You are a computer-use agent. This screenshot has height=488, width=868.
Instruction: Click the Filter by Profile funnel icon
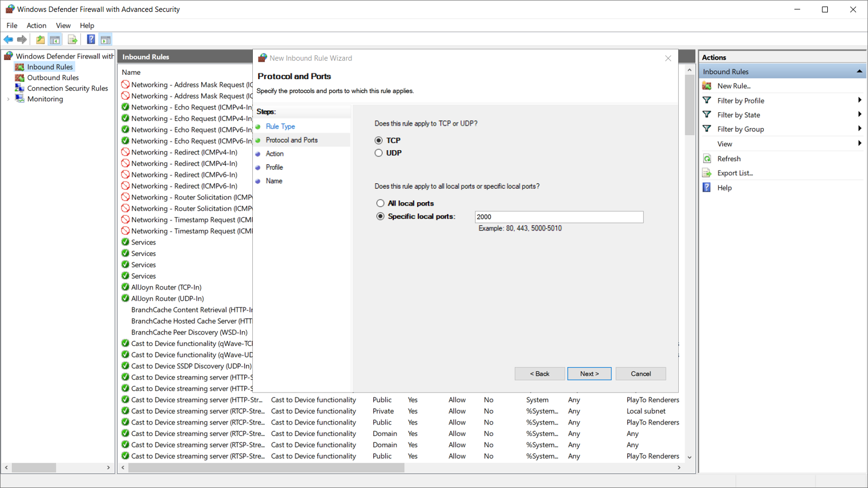707,100
